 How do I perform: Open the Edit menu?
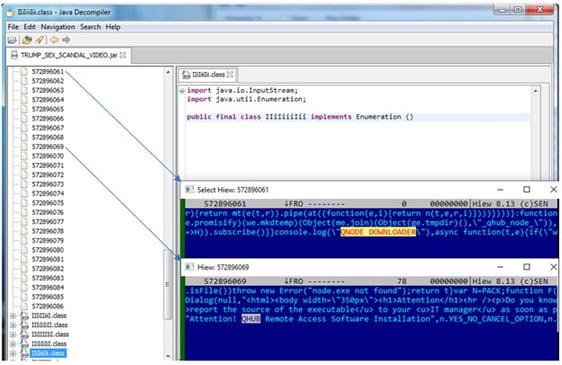(x=29, y=27)
